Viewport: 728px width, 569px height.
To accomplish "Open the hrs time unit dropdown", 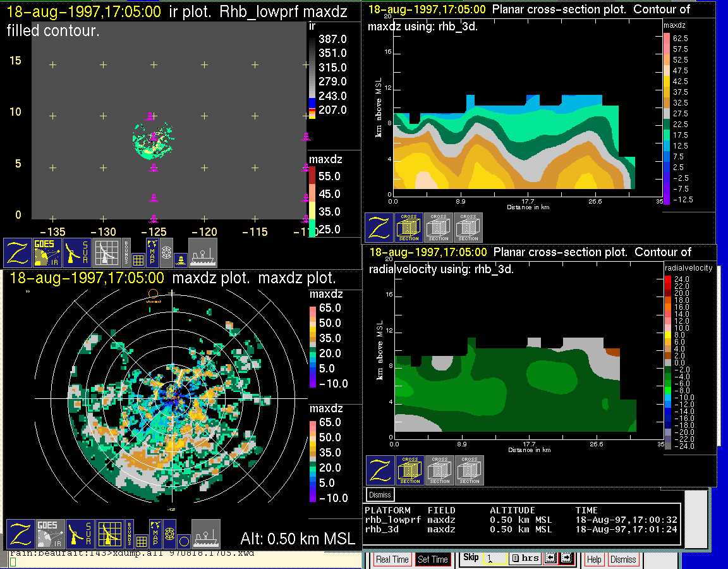I will 524,559.
